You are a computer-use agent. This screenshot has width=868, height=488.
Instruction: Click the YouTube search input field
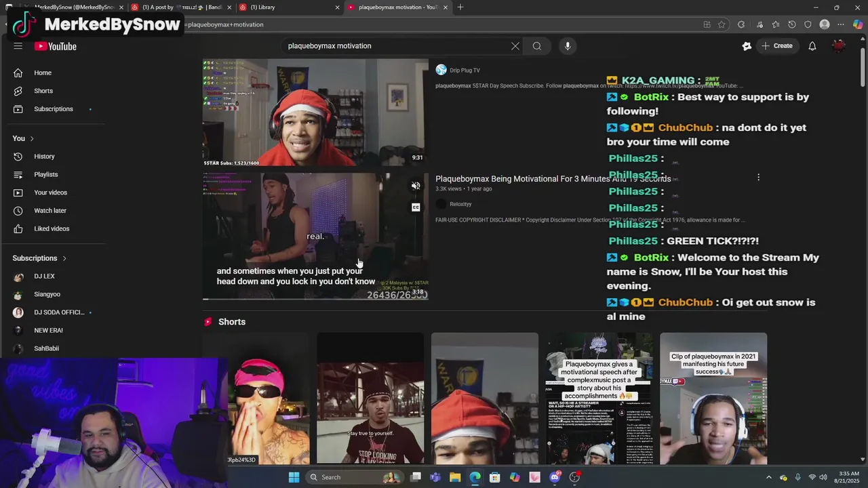point(397,46)
